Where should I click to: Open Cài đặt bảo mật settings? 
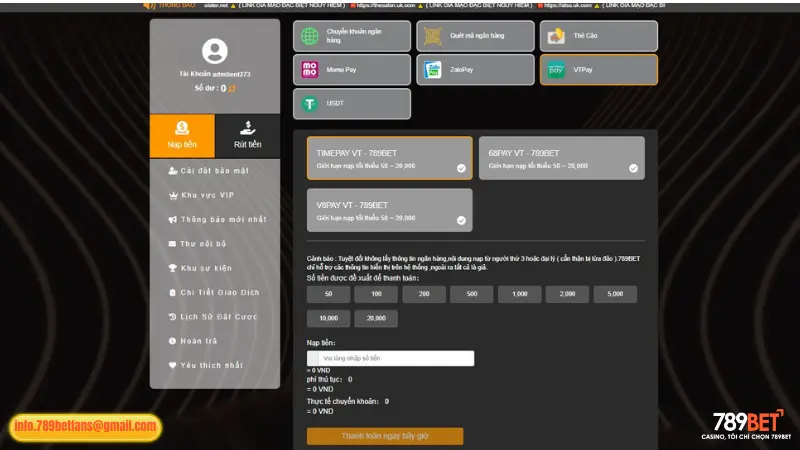(215, 170)
